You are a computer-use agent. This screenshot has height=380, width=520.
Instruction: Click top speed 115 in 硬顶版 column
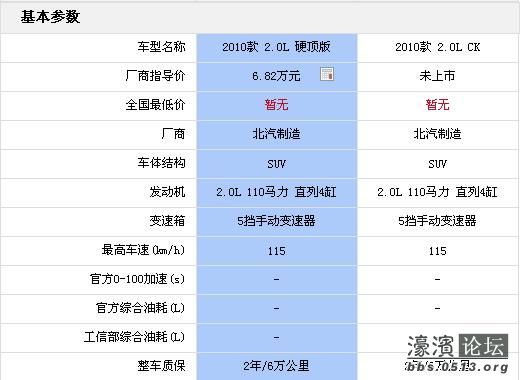click(x=277, y=251)
